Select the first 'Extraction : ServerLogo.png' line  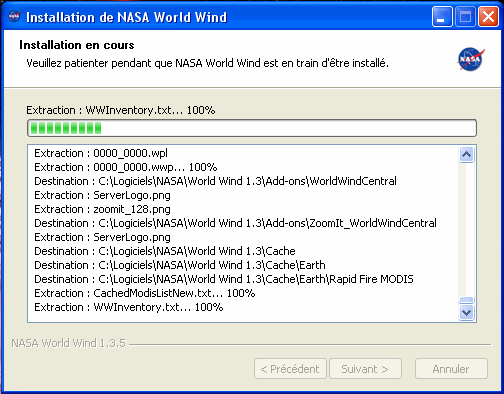coord(102,195)
